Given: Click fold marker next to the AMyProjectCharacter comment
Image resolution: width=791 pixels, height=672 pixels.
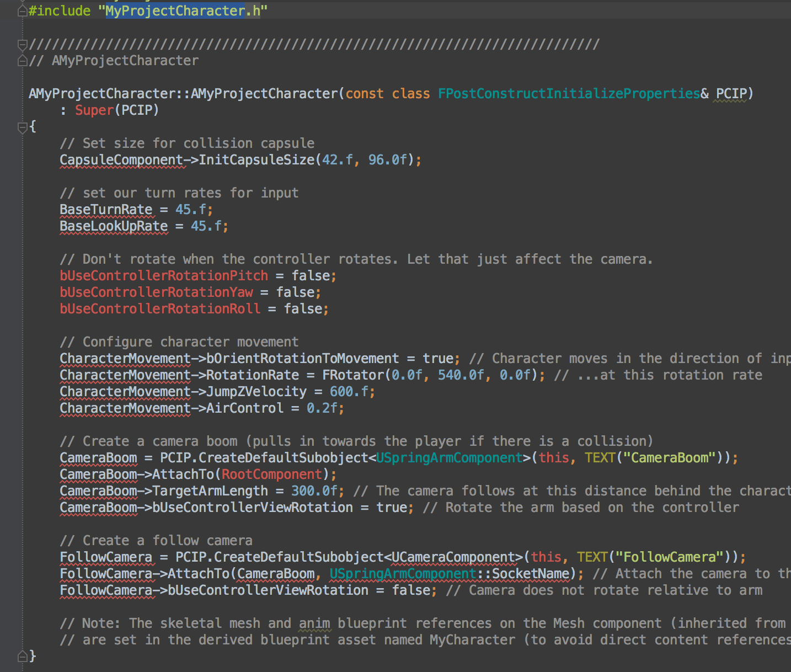Looking at the screenshot, I should [23, 61].
